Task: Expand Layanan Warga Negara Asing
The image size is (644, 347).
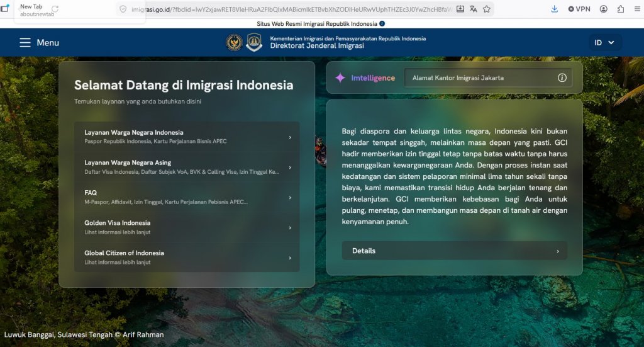Action: coord(187,167)
